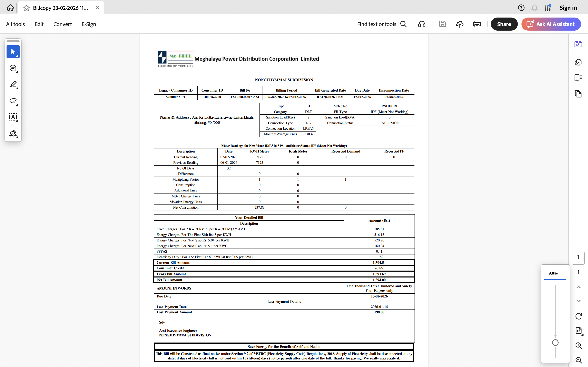Open the notifications bell
Image resolution: width=588 pixels, height=367 pixels.
[534, 8]
